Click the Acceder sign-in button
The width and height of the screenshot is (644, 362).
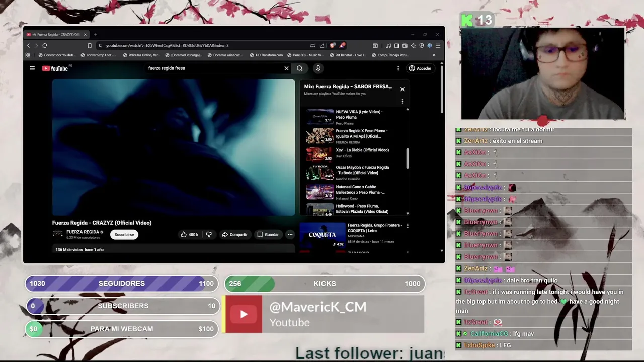[x=420, y=68]
